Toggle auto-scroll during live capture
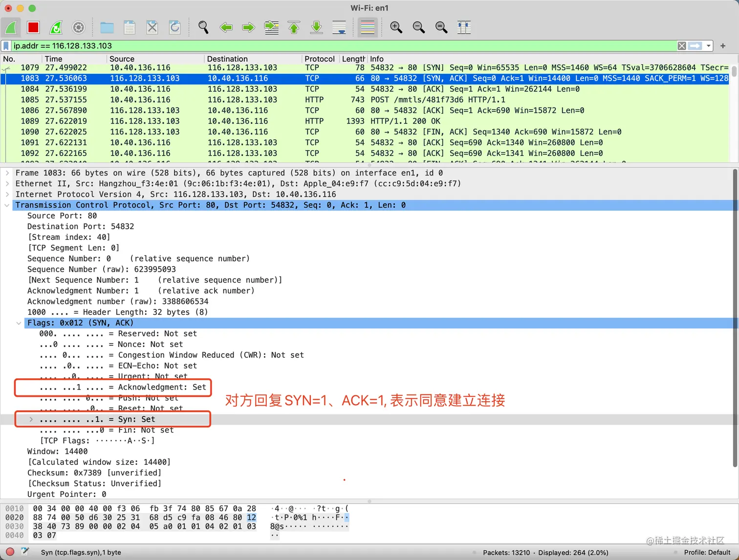Image resolution: width=739 pixels, height=560 pixels. click(x=339, y=27)
